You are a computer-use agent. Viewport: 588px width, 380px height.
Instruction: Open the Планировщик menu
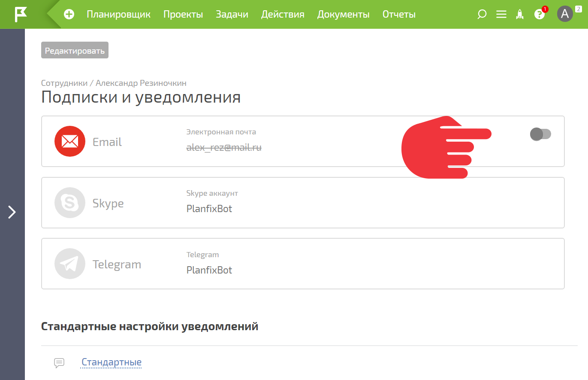pyautogui.click(x=119, y=14)
